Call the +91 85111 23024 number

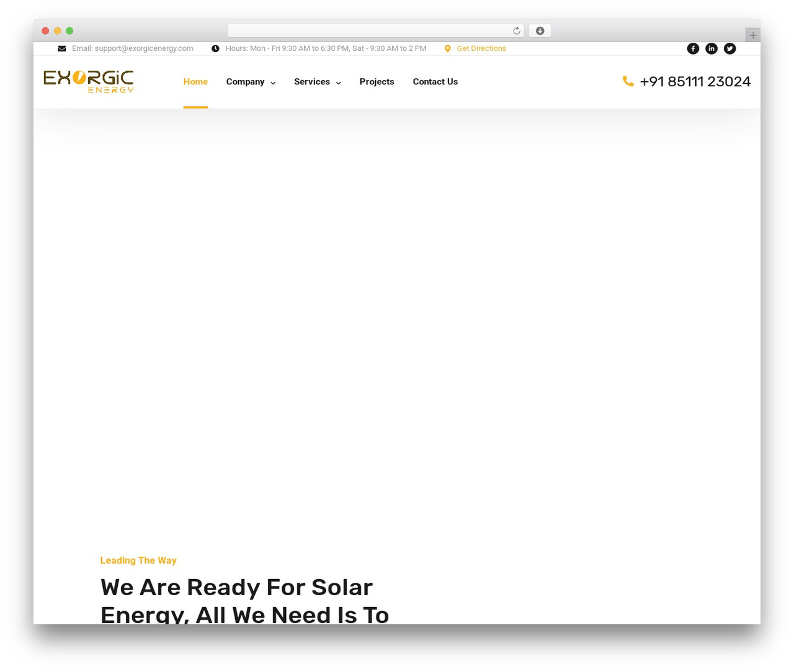click(x=695, y=82)
